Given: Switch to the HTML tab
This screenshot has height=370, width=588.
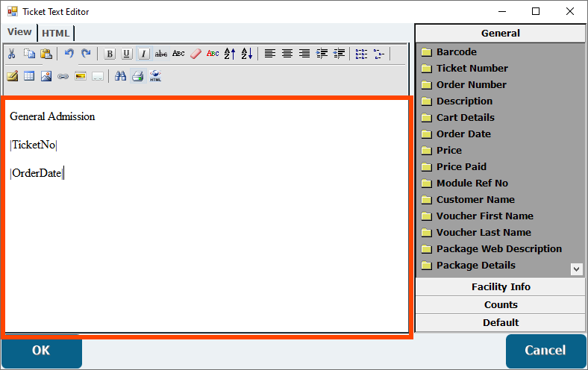Looking at the screenshot, I should [55, 34].
